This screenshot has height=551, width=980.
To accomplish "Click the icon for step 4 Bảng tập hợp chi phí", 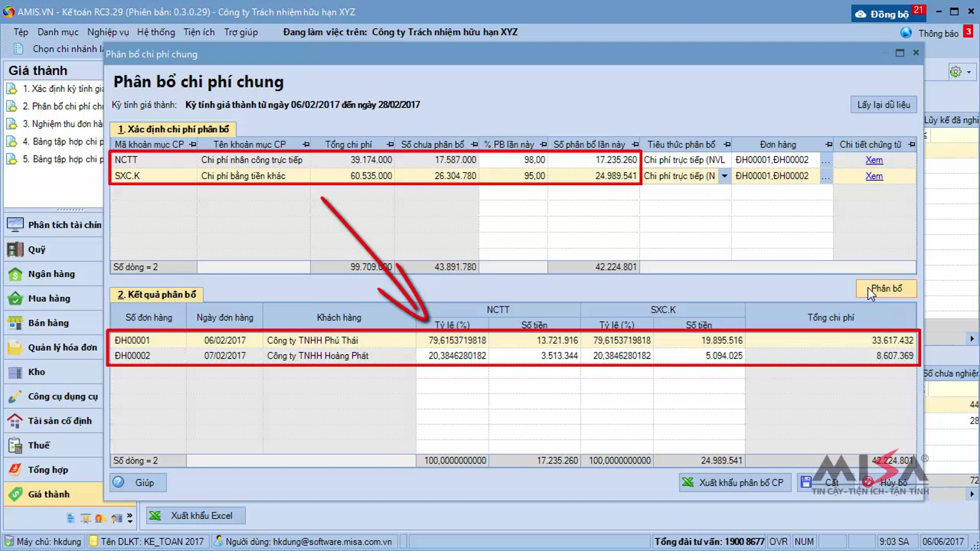I will tap(12, 142).
